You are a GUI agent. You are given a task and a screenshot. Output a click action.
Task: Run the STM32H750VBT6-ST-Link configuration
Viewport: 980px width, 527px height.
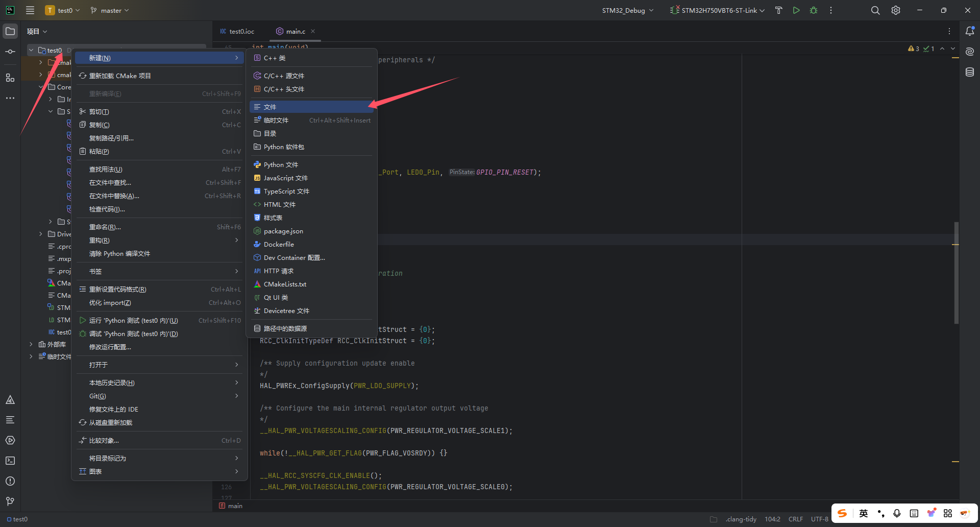click(x=796, y=10)
